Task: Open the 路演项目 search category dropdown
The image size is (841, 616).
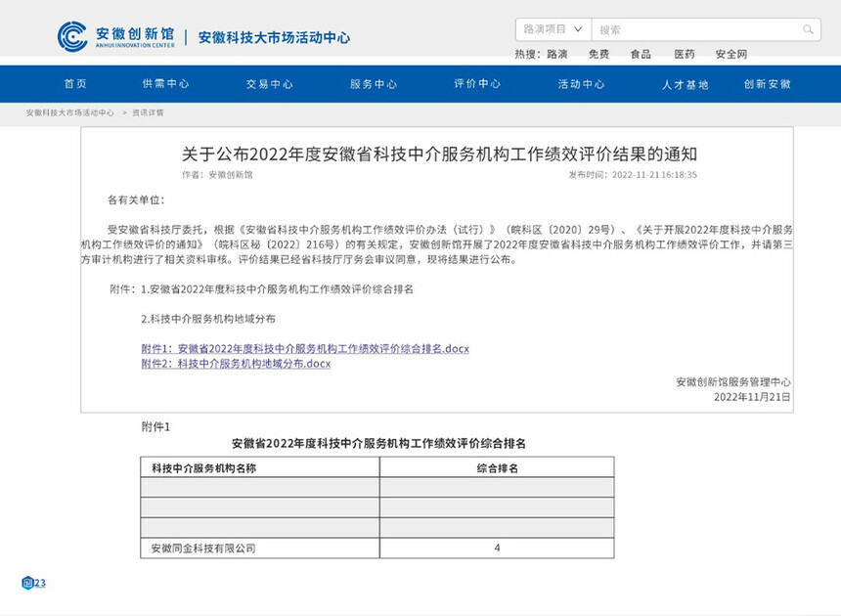Action: tap(553, 29)
